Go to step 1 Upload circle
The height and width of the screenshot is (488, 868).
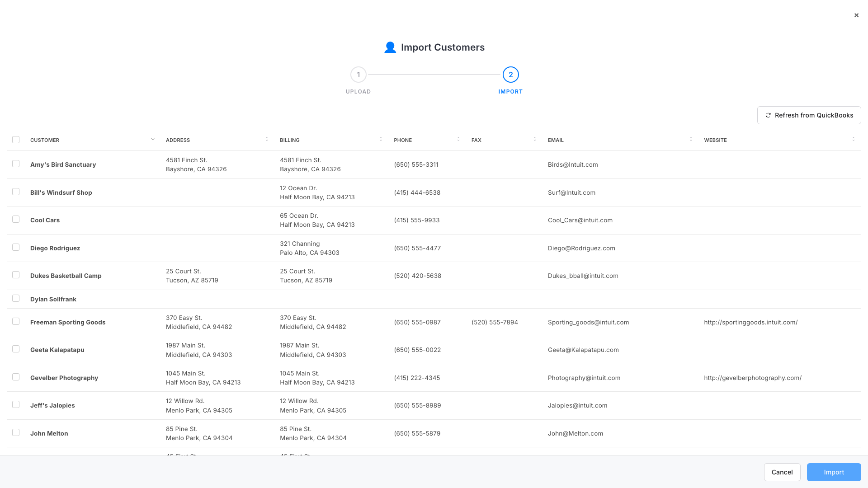(359, 75)
